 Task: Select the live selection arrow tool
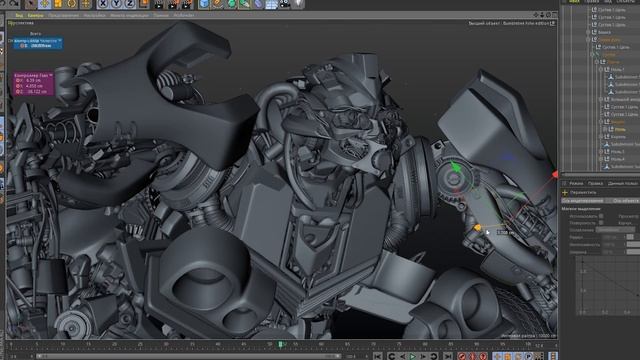click(x=31, y=4)
